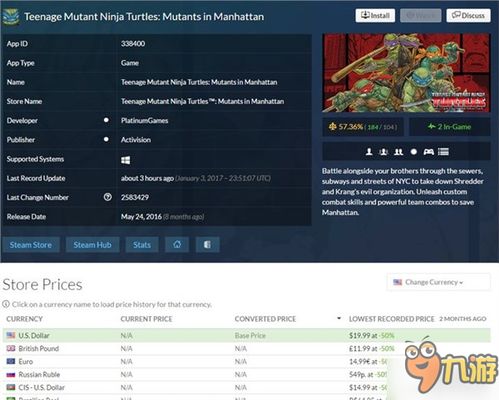Click the Windows supported system icon
499x400 pixels.
(x=125, y=160)
